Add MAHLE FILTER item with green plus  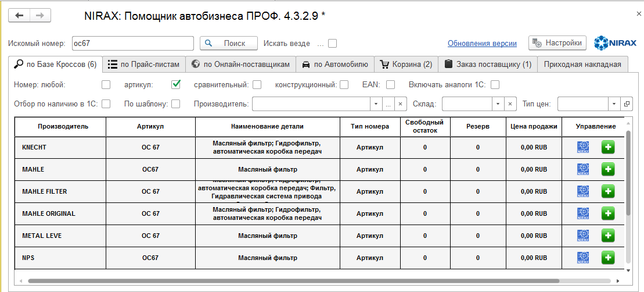tap(608, 191)
